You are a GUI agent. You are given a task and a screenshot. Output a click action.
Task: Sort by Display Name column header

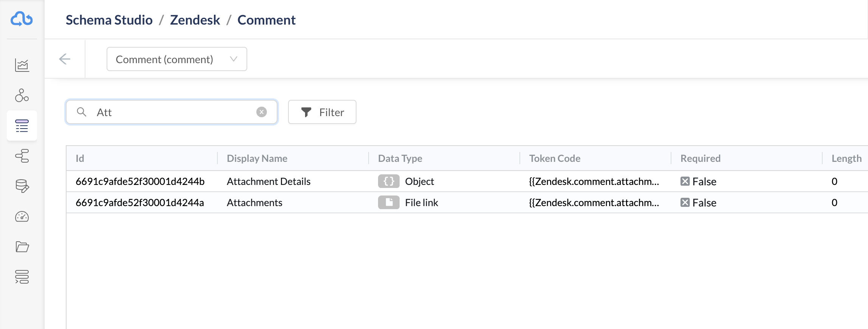[257, 158]
